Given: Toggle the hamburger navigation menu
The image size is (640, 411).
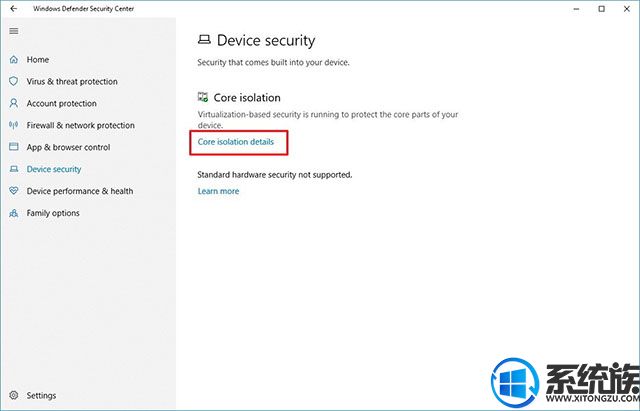Looking at the screenshot, I should point(13,31).
